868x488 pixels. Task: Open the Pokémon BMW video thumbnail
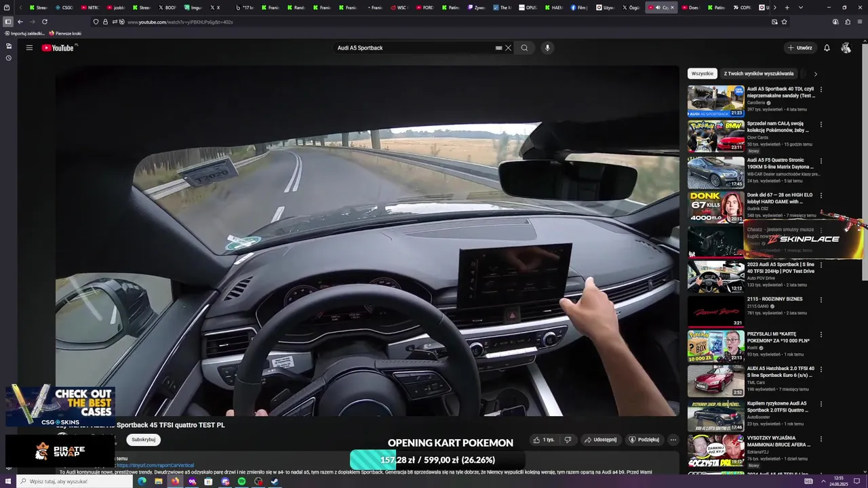[x=715, y=136]
